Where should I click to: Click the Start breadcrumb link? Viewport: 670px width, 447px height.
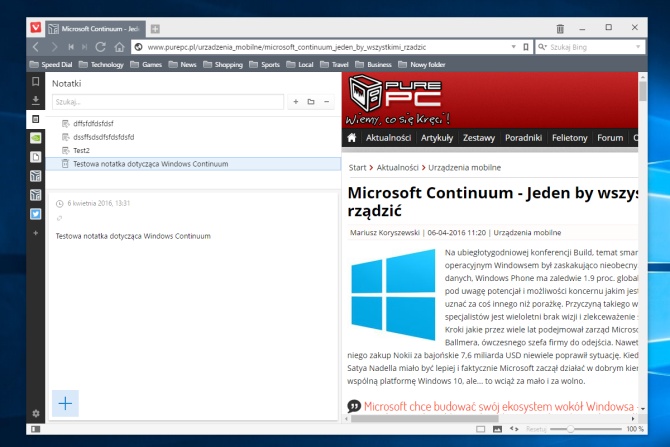point(357,168)
